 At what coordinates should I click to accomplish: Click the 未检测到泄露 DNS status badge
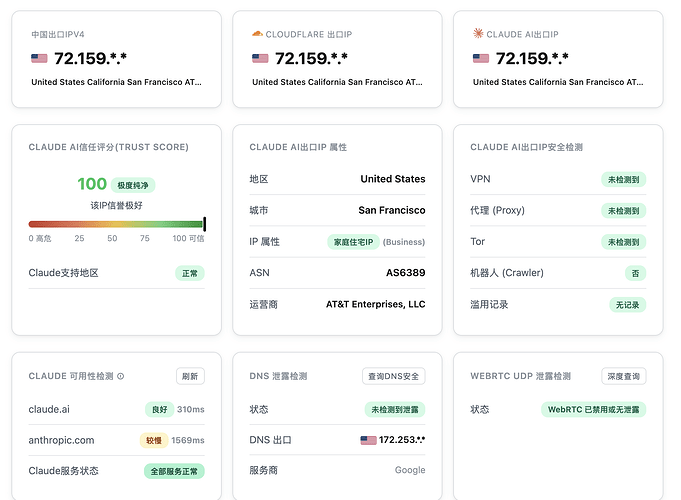click(x=395, y=409)
